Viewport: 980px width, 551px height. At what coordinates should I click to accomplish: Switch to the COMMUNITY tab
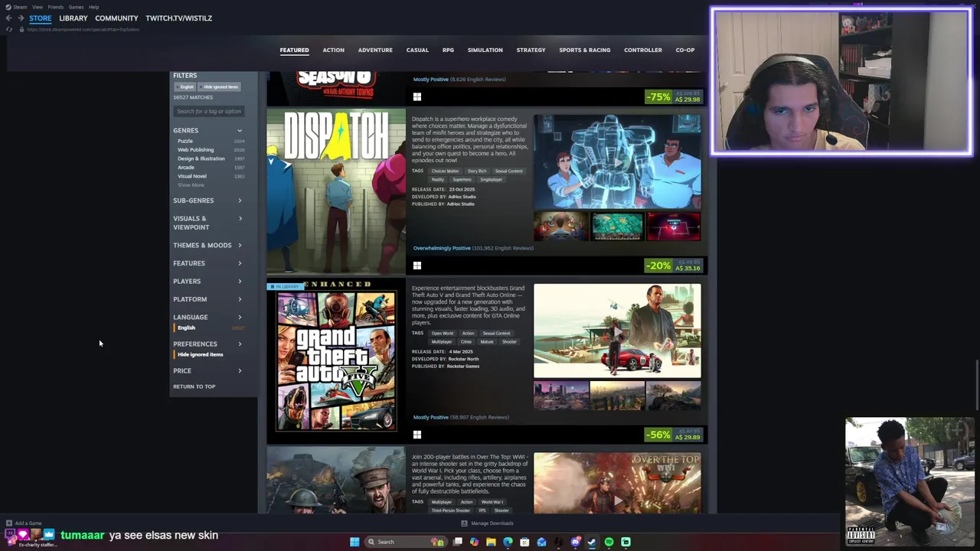coord(116,18)
